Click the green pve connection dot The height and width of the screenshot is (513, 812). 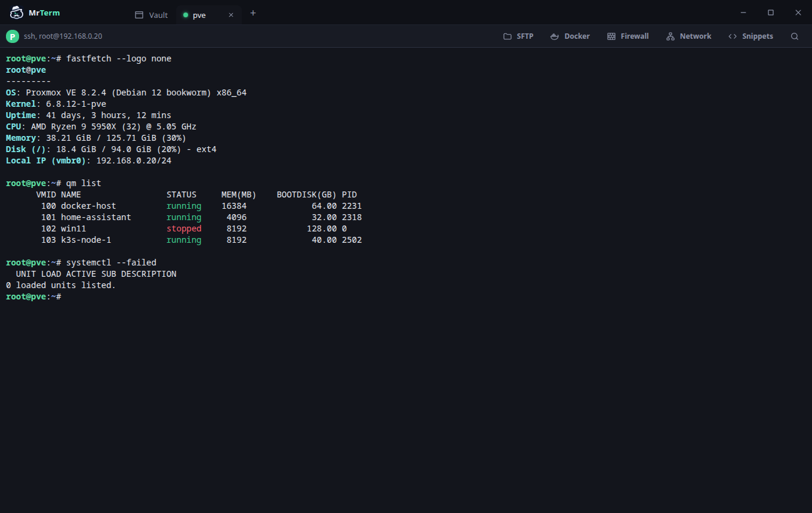[x=186, y=15]
